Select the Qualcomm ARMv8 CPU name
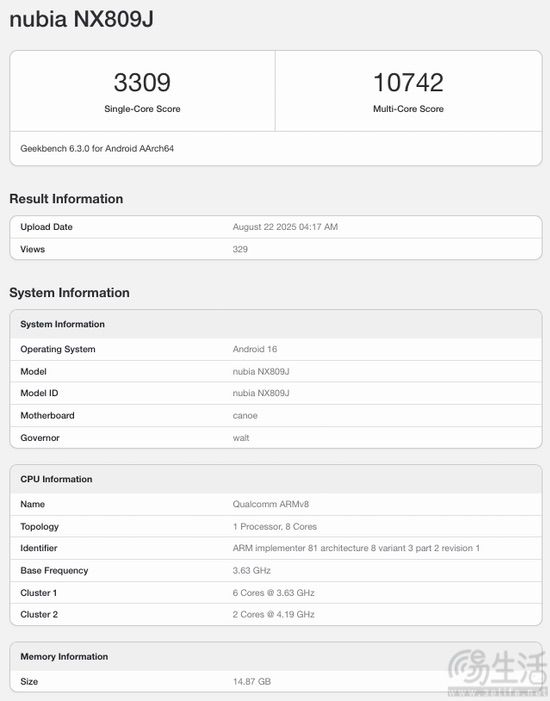Screen dimensions: 550x701 tap(271, 504)
